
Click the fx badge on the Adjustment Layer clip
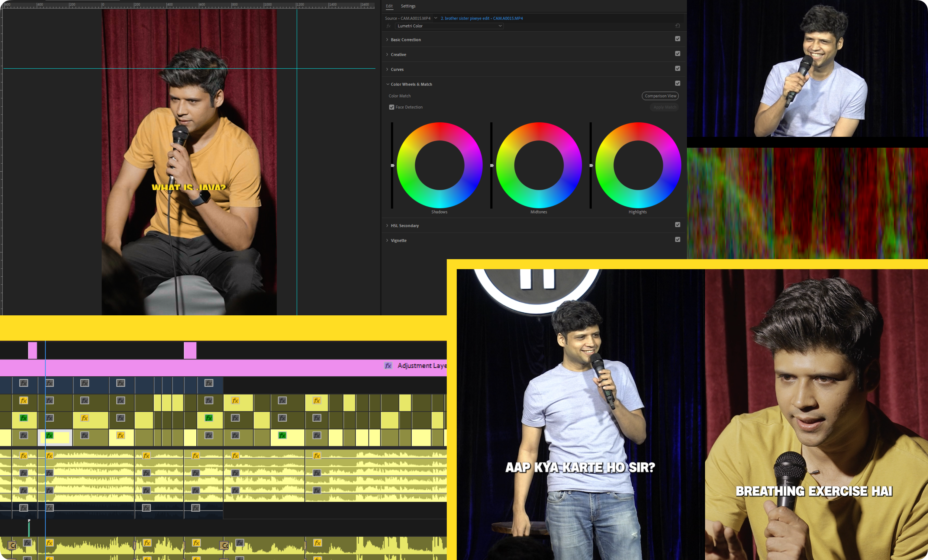[388, 366]
